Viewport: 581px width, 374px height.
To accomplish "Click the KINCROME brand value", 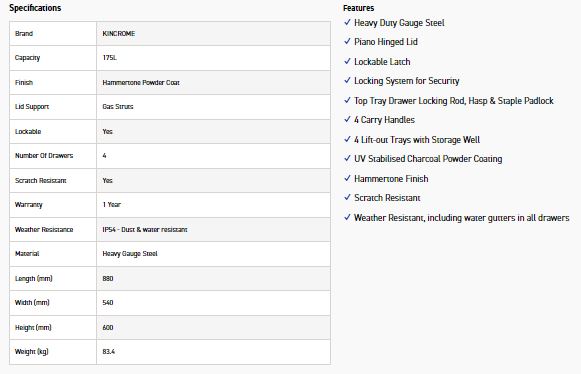I will [x=119, y=33].
